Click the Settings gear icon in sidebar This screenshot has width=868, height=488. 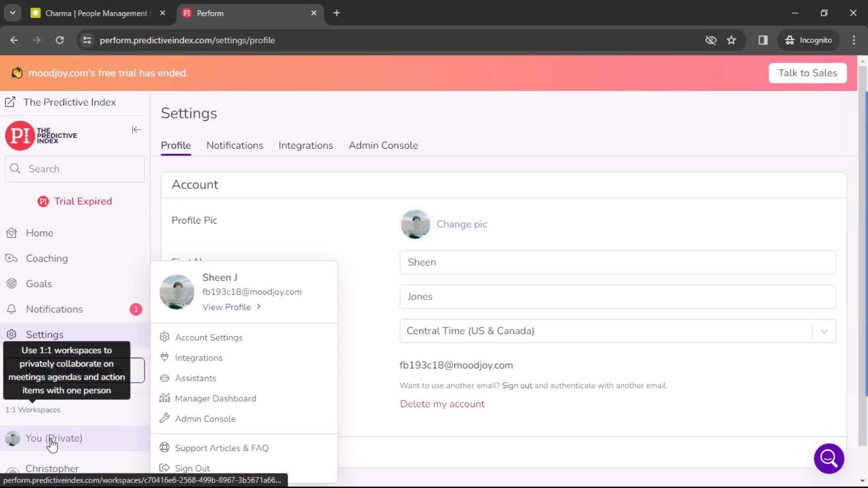point(12,334)
